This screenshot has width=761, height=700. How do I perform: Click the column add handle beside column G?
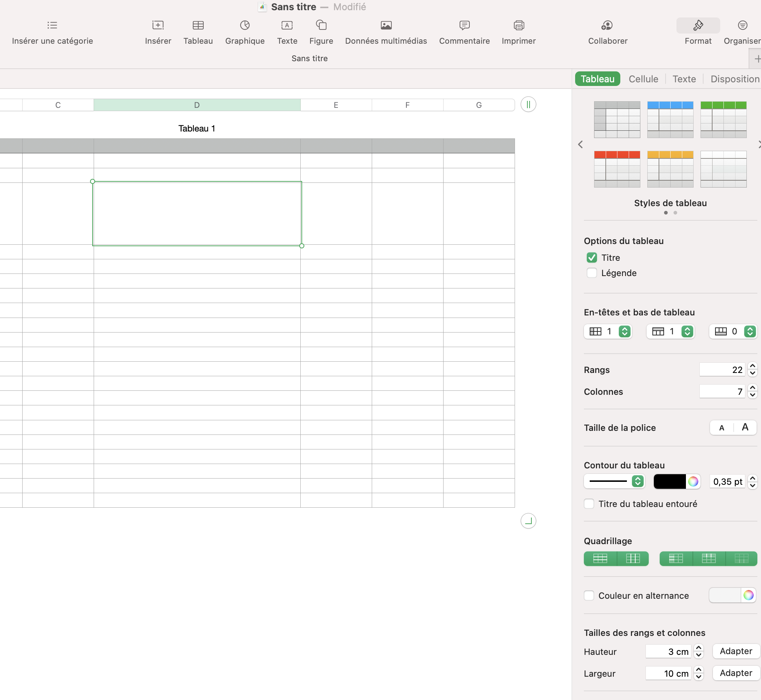(528, 105)
